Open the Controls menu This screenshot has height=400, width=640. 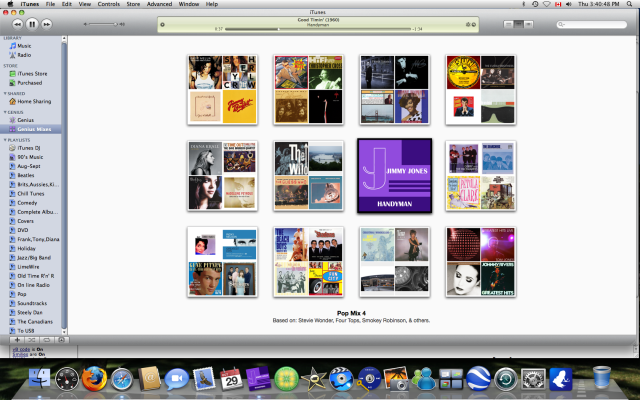[109, 4]
